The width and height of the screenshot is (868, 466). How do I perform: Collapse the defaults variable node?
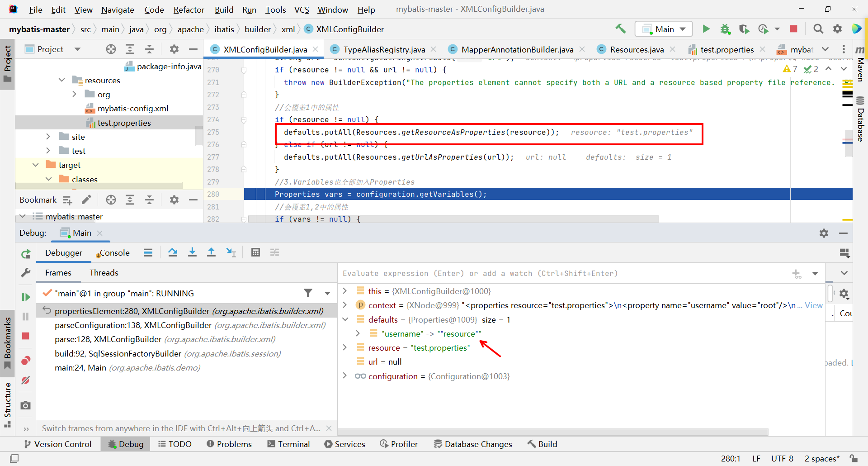point(345,319)
